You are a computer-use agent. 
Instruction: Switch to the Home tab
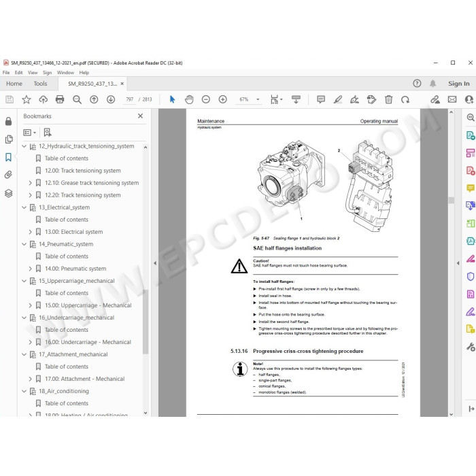pos(14,84)
